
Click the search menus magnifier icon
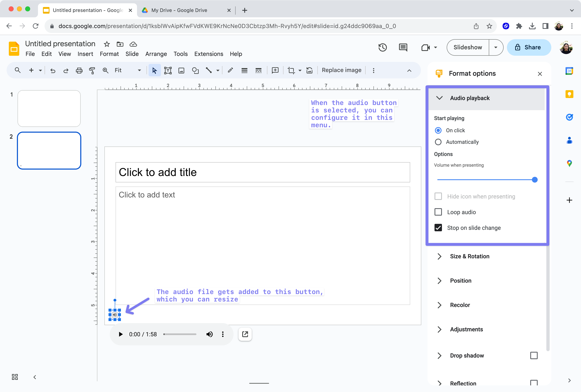18,70
